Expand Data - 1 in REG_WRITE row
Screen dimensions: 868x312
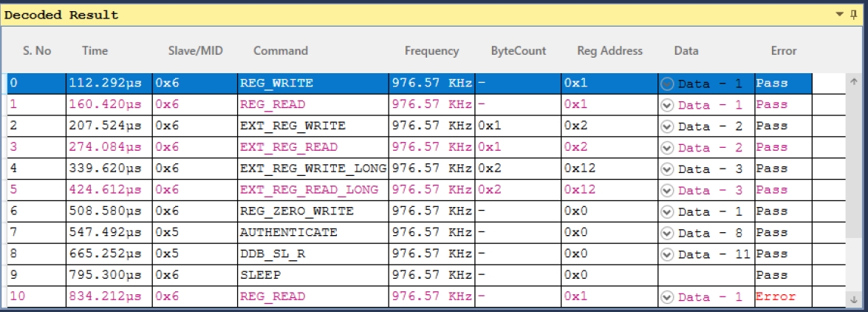[667, 84]
